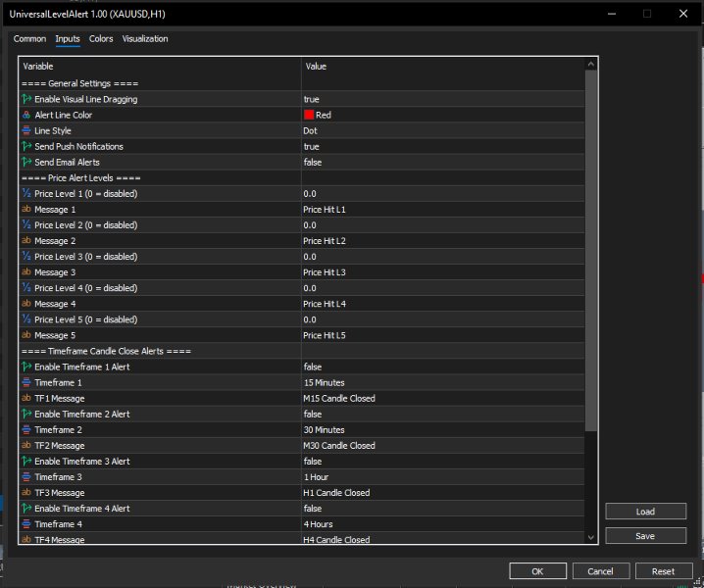Select the Timeframe Candle Close Alerts row
The width and height of the screenshot is (704, 588).
click(x=302, y=351)
